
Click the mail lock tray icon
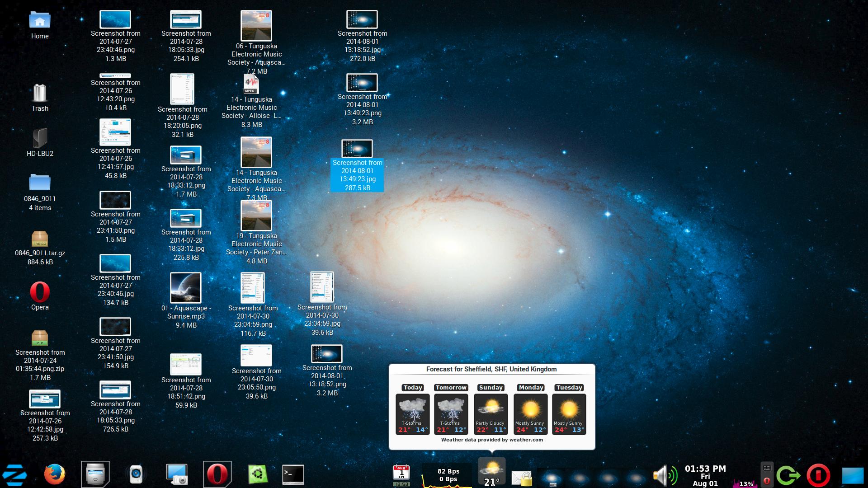(522, 478)
